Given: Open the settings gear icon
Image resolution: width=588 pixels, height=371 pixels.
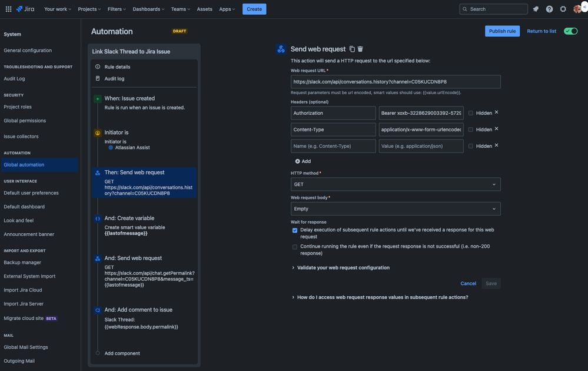Looking at the screenshot, I should [563, 9].
